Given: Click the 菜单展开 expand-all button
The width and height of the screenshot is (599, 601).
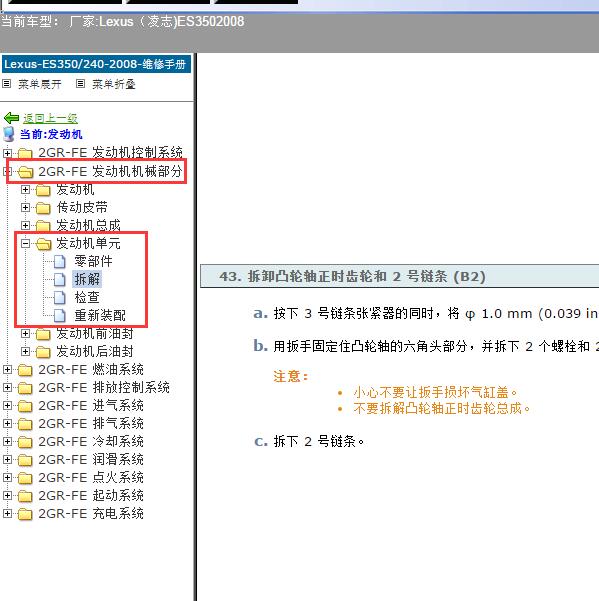Looking at the screenshot, I should pyautogui.click(x=40, y=84).
